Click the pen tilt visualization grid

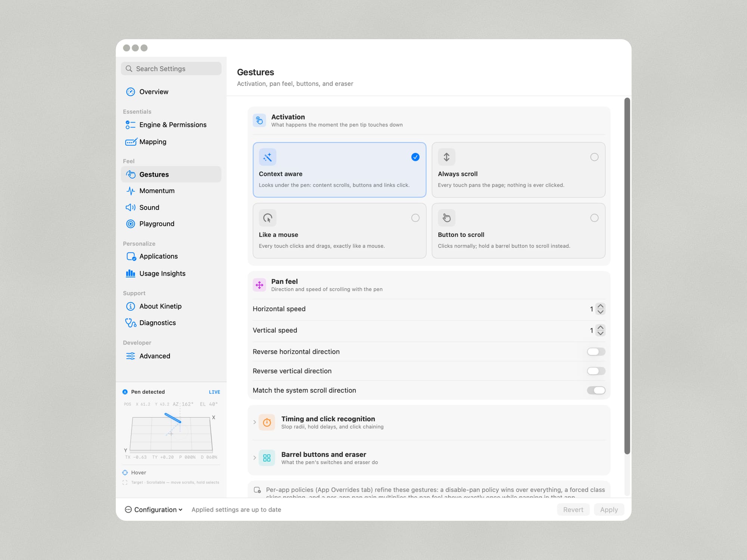[x=171, y=434]
